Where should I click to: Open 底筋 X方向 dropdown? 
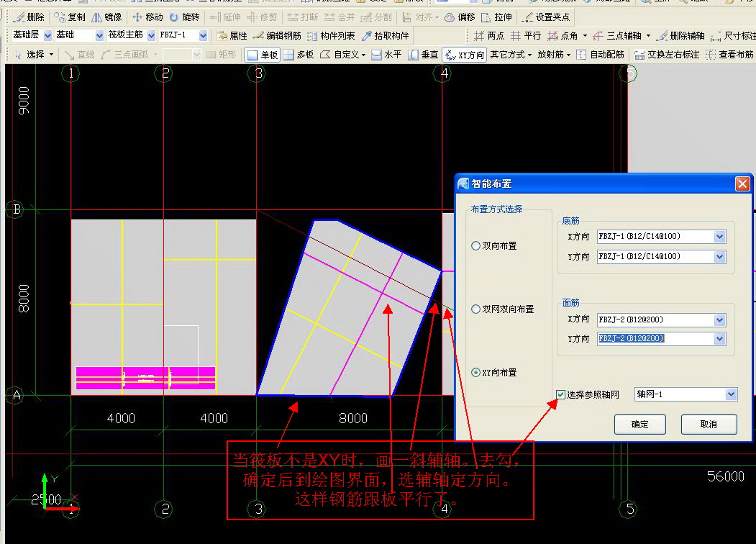click(x=719, y=236)
